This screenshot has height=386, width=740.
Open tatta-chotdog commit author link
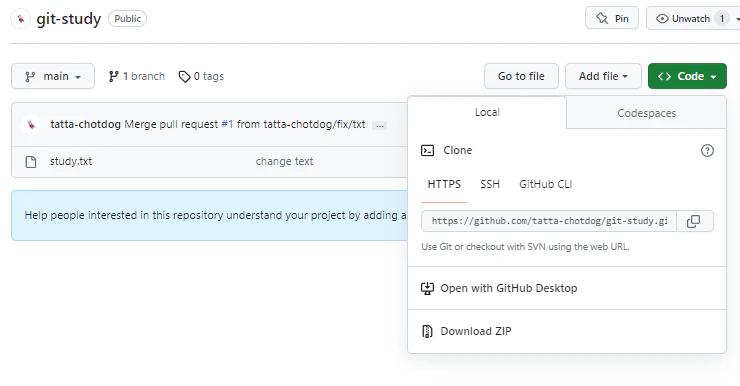click(x=85, y=124)
